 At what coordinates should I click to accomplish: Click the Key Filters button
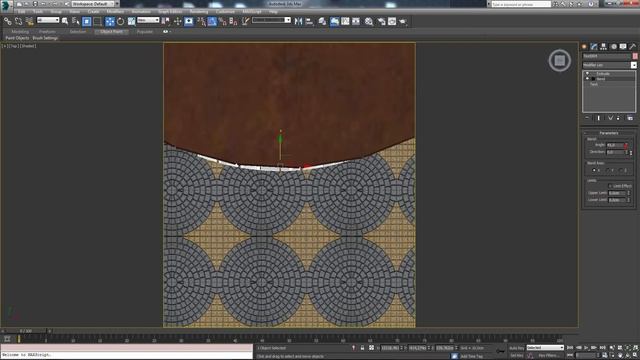click(548, 356)
